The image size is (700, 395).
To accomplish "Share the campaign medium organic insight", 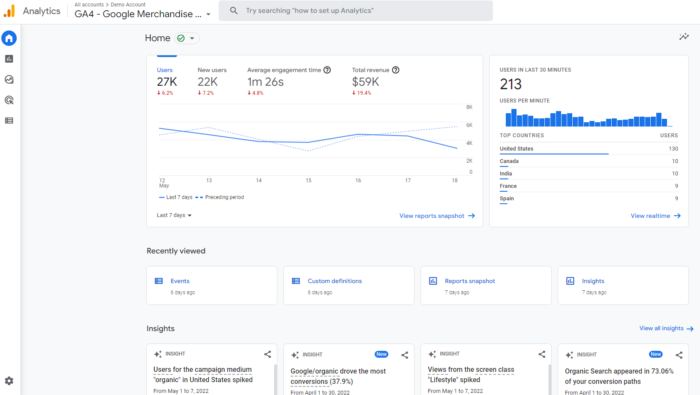I will [267, 354].
